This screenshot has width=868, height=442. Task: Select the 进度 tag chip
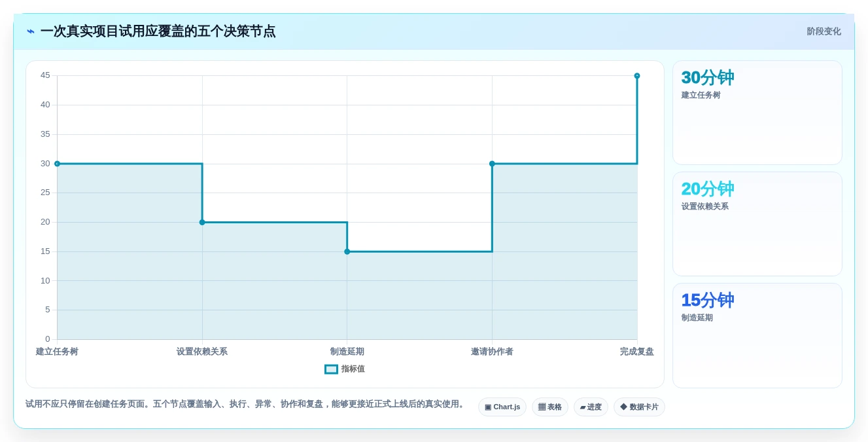pos(591,407)
